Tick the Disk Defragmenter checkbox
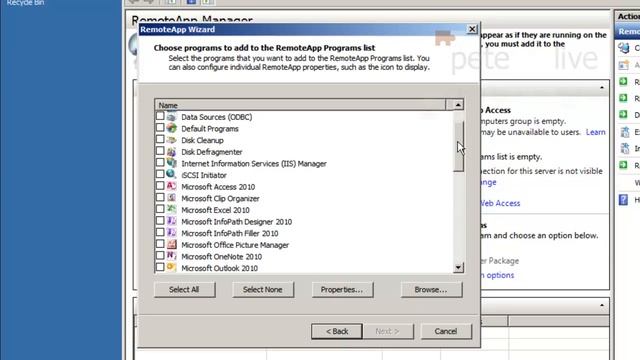This screenshot has height=360, width=640. pos(160,151)
